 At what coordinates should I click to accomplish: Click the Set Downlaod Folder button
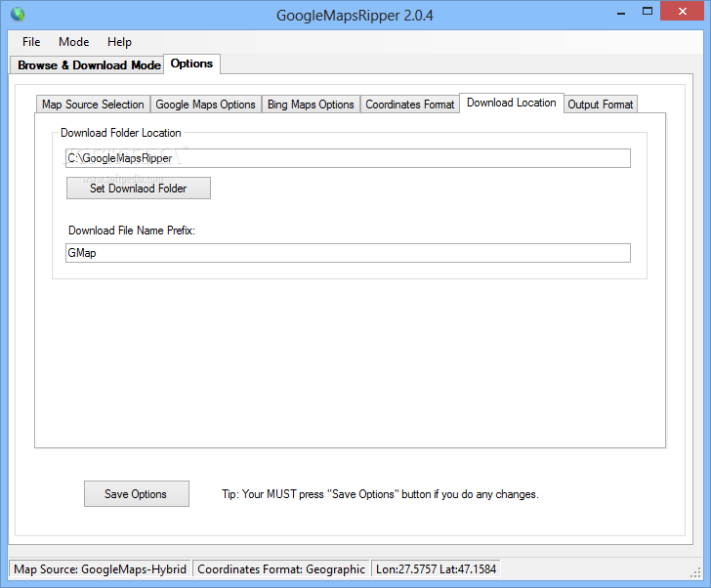pos(139,189)
